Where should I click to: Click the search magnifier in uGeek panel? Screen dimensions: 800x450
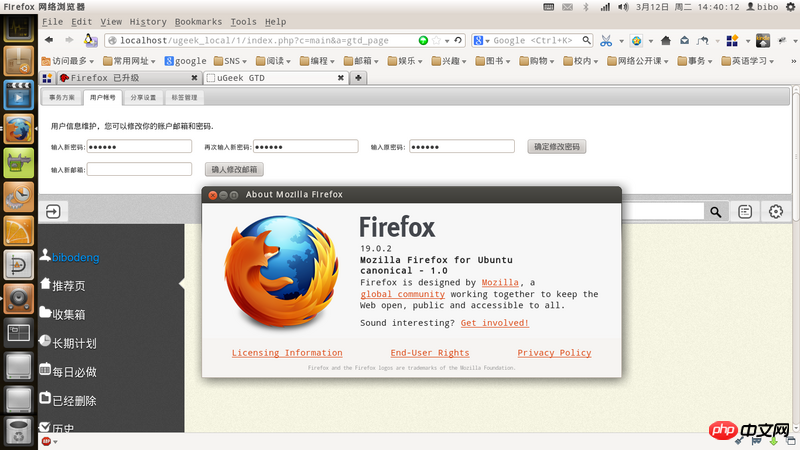click(716, 212)
